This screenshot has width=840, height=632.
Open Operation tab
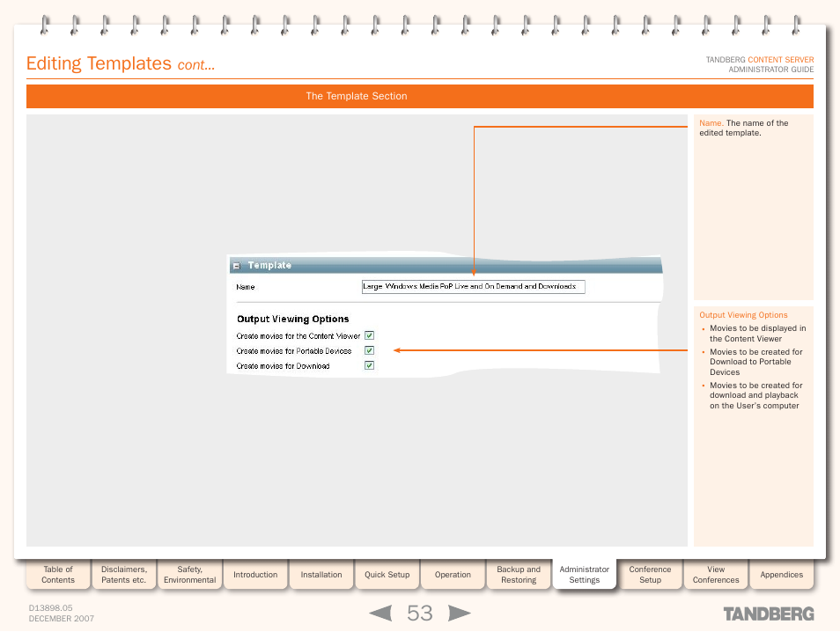click(453, 575)
